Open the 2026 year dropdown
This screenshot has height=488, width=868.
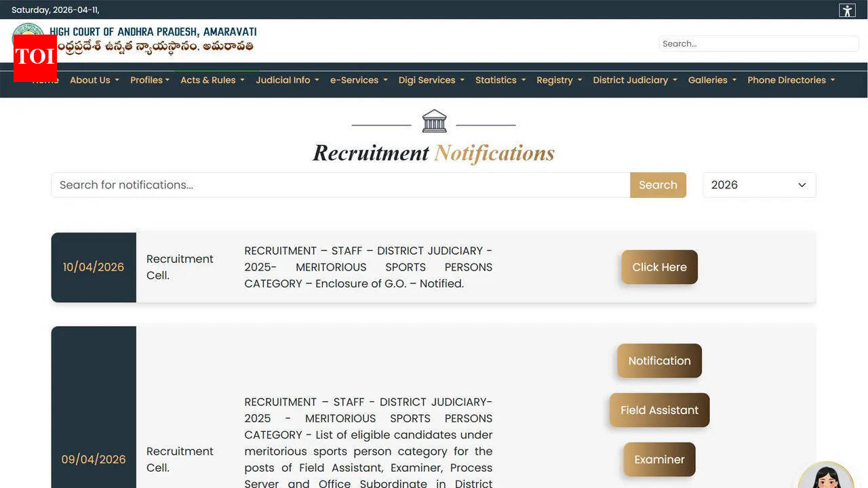point(759,184)
